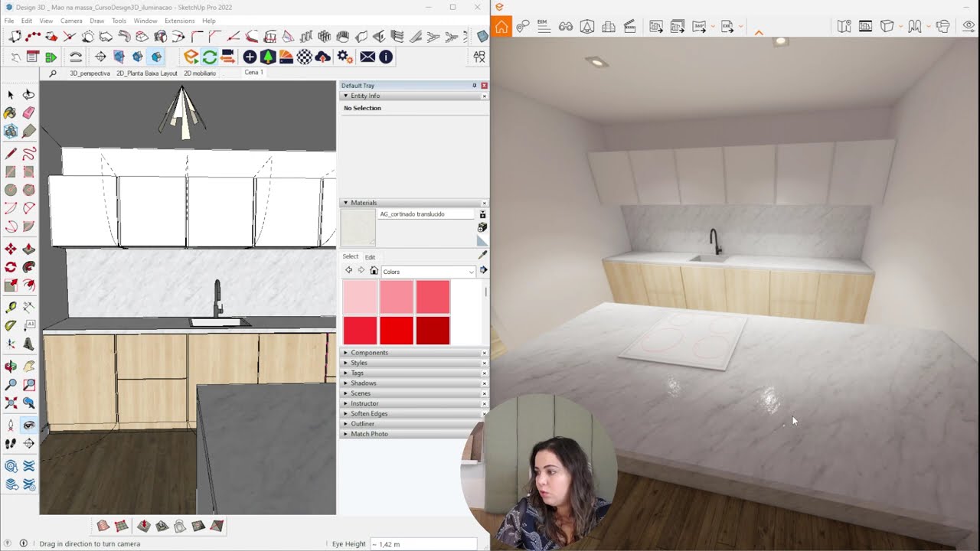This screenshot has width=980, height=551.
Task: Toggle Enscape white-cube render style icon
Action: click(x=887, y=26)
